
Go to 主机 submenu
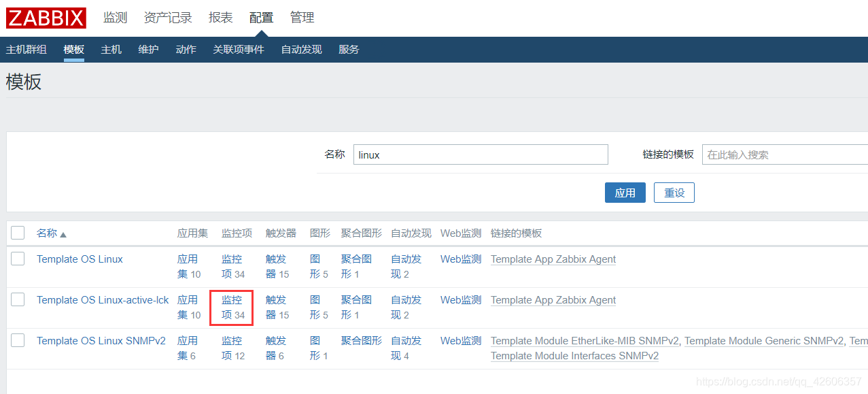pos(111,50)
